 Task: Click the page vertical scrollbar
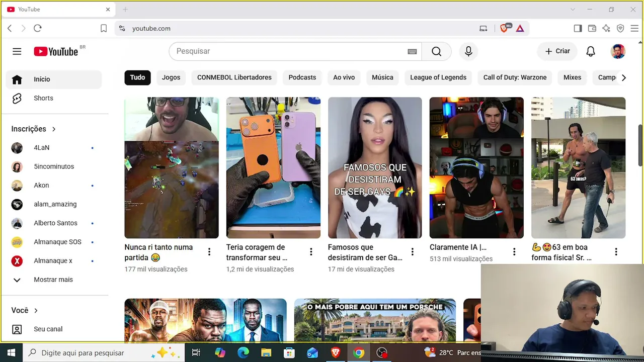640,145
